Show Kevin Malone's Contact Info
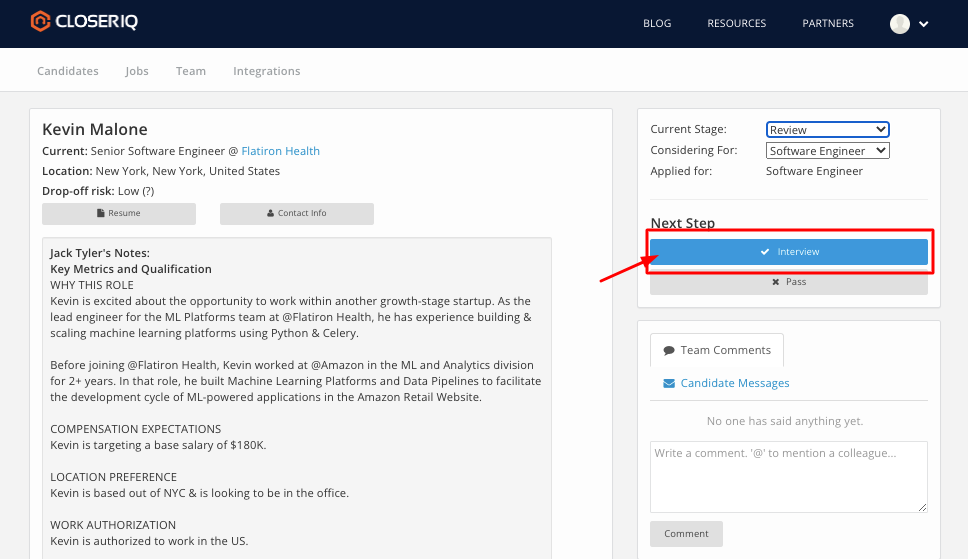The height and width of the screenshot is (559, 968). tap(297, 213)
